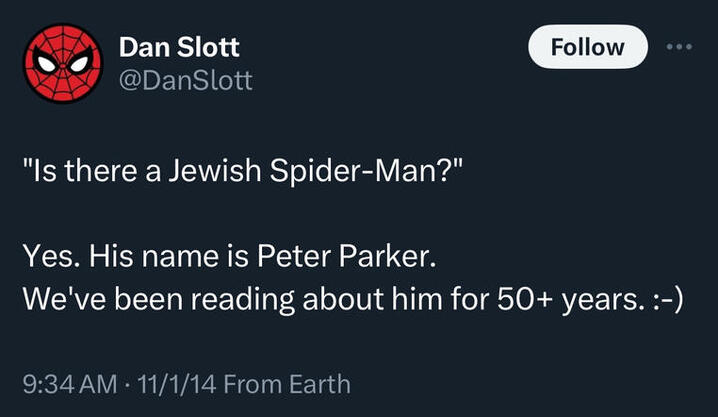This screenshot has height=417, width=718.
Task: Open the Dan Slott display name link
Action: pyautogui.click(x=179, y=47)
